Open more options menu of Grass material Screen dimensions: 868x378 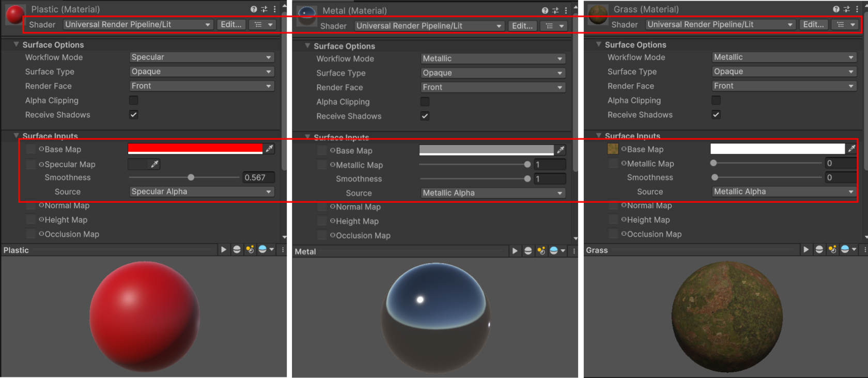(857, 9)
